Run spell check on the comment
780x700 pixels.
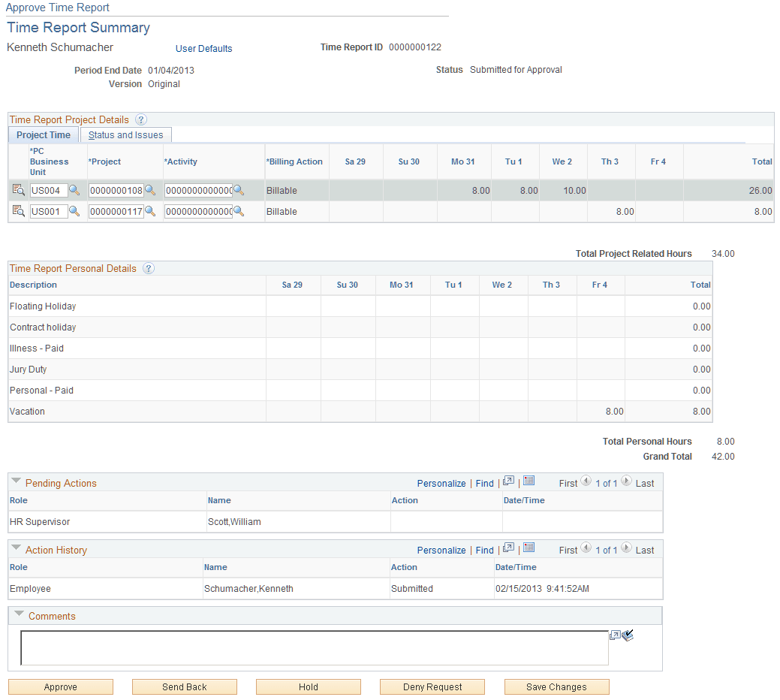(628, 635)
